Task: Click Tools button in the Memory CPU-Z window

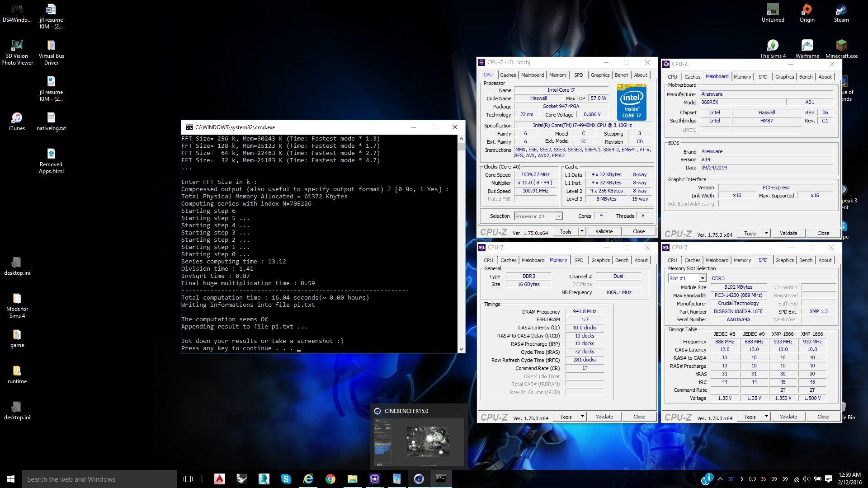Action: [x=566, y=417]
